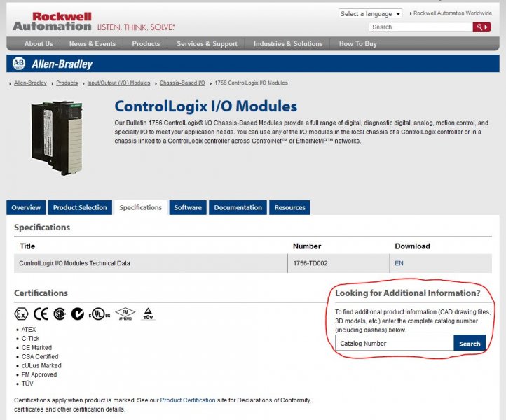Click the Title column header
The image size is (506, 420).
tap(27, 246)
